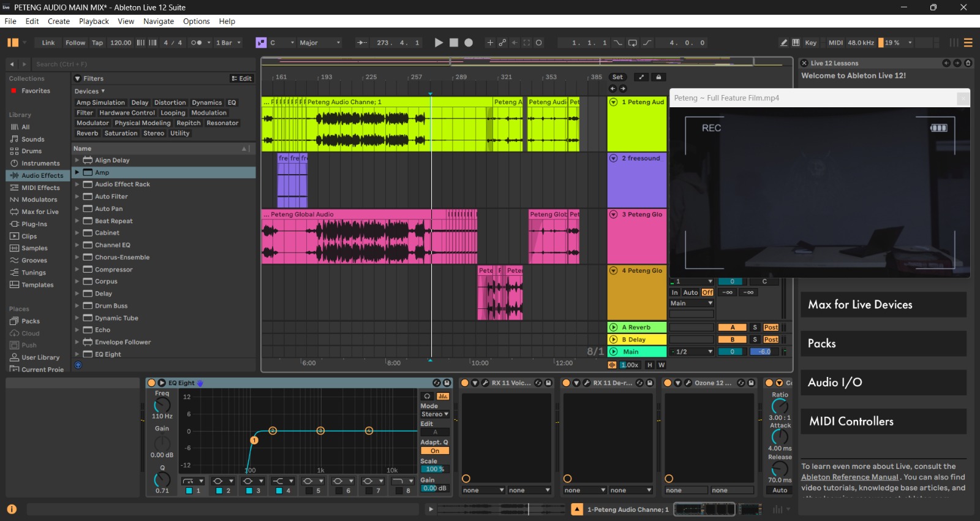Click the Tap tempo button
980x521 pixels.
[97, 43]
